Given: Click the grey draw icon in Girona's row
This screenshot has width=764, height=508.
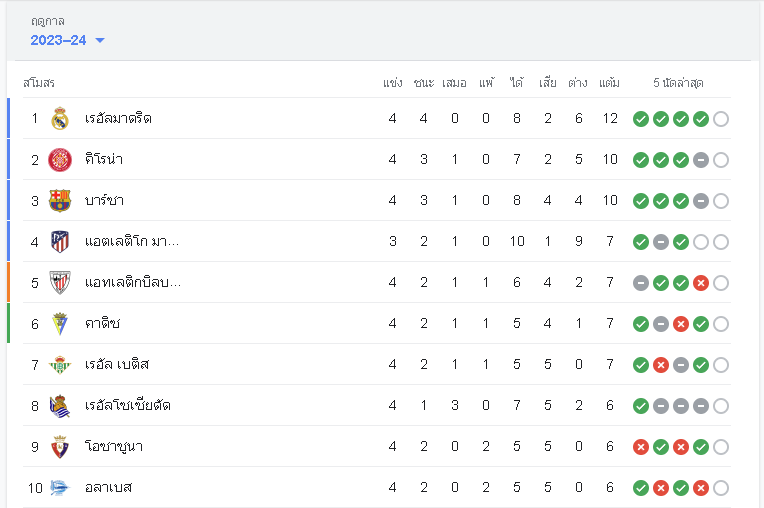Looking at the screenshot, I should (x=701, y=160).
